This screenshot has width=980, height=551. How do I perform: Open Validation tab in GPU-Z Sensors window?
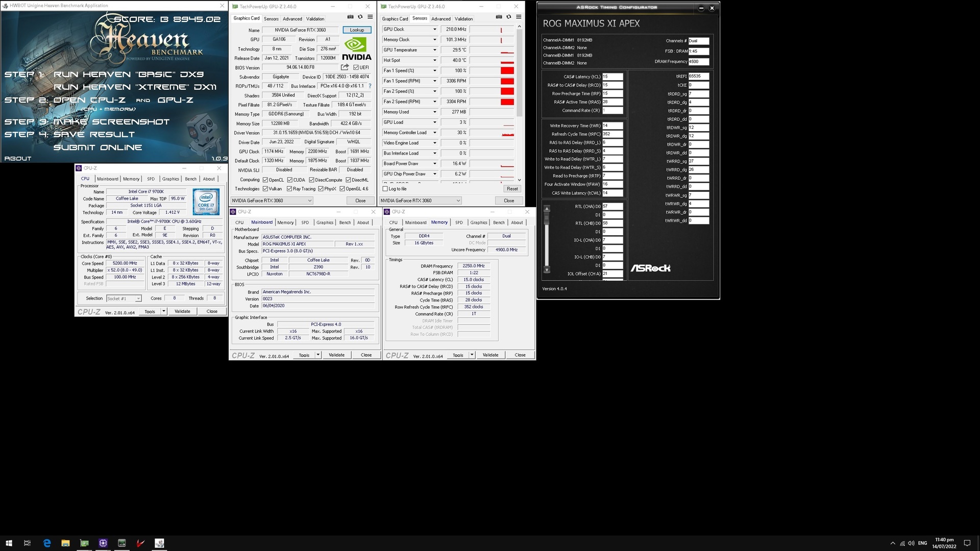463,19
